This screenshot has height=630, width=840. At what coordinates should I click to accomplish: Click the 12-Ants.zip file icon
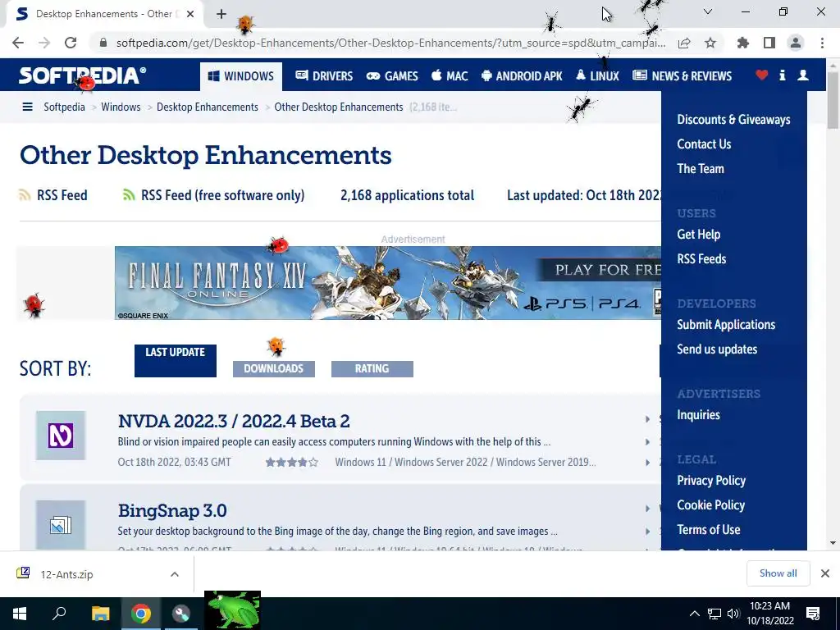(x=23, y=573)
